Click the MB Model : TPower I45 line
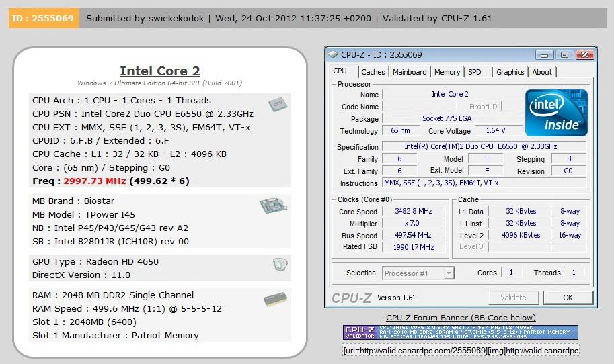This screenshot has width=614, height=364. coord(83,215)
